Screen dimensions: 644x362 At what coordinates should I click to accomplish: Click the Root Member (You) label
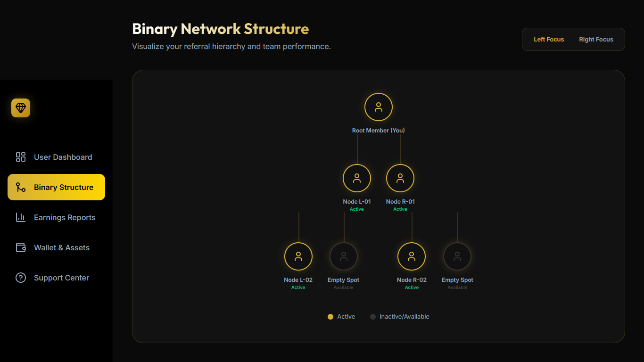(x=379, y=130)
